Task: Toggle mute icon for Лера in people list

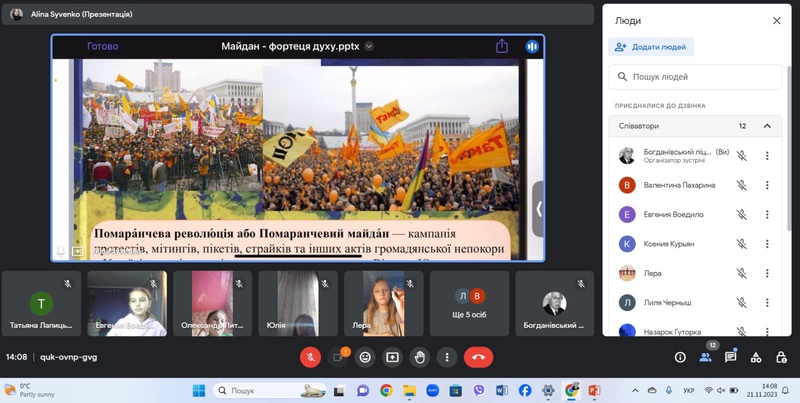Action: pos(741,273)
